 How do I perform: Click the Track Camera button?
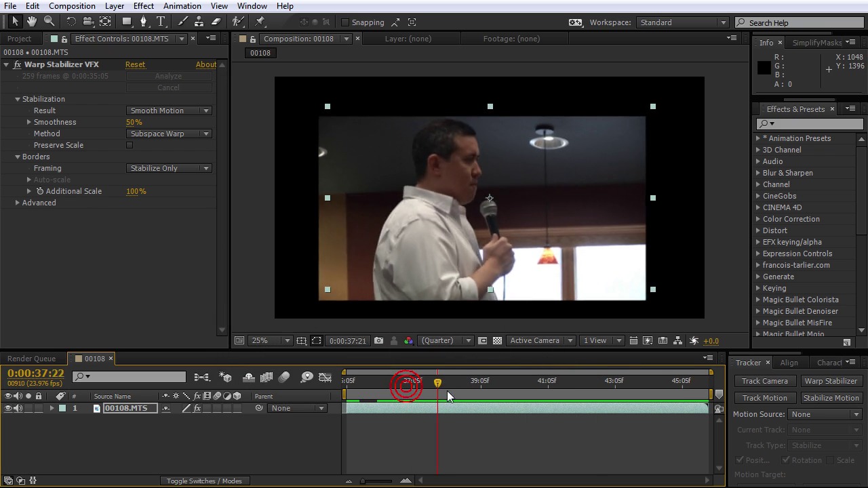click(764, 381)
